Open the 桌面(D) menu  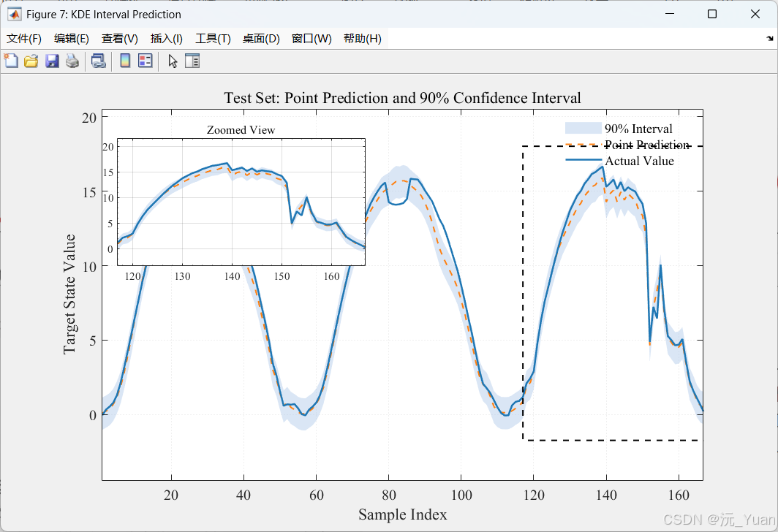tap(261, 39)
